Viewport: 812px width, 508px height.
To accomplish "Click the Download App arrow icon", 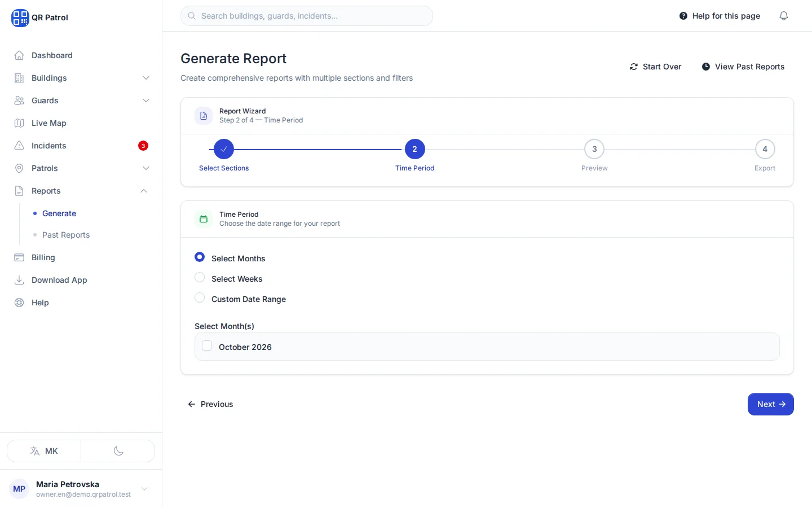I will point(19,280).
